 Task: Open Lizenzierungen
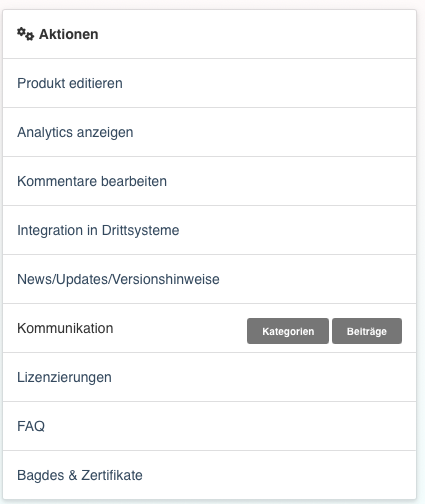click(64, 377)
